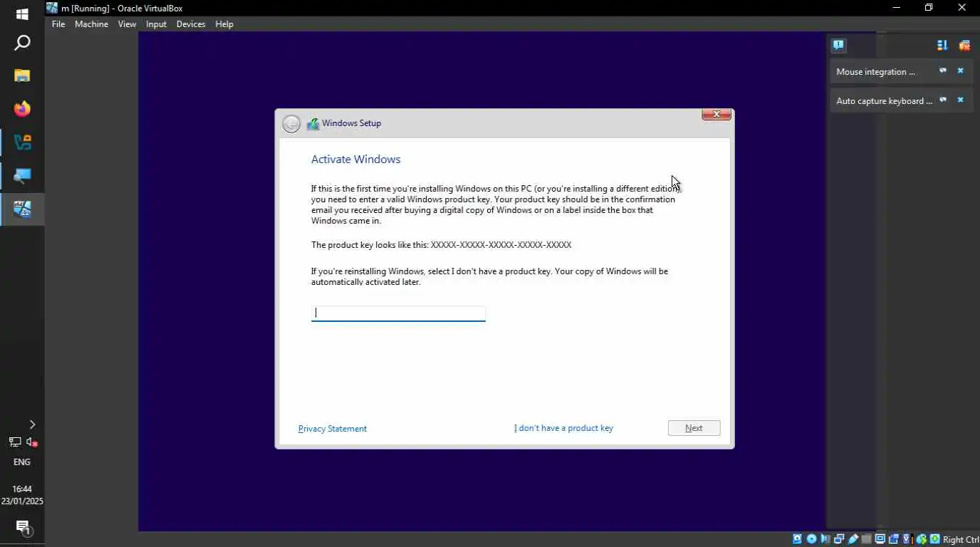Click the Windows Setup title icon
980x547 pixels.
[313, 124]
